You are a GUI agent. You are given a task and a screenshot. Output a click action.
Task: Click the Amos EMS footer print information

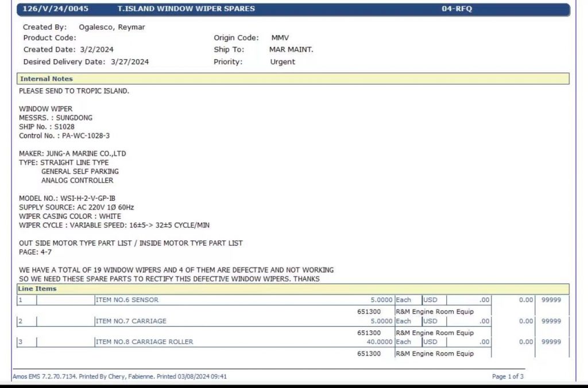point(119,377)
